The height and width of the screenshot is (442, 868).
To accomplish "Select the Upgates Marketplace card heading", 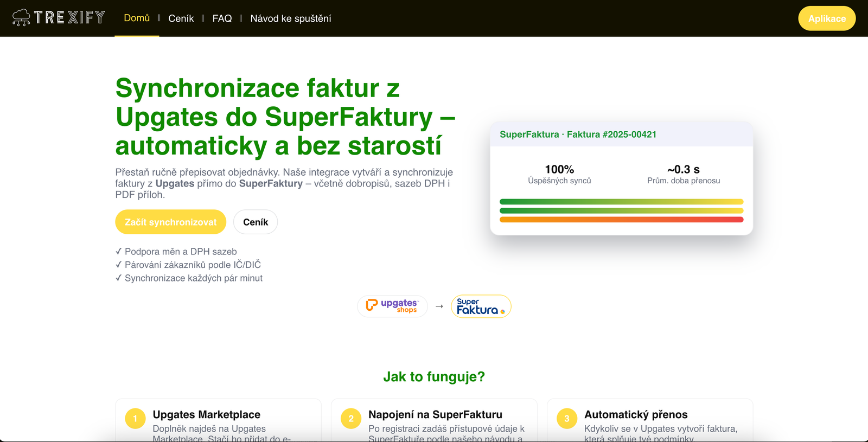I will [206, 414].
